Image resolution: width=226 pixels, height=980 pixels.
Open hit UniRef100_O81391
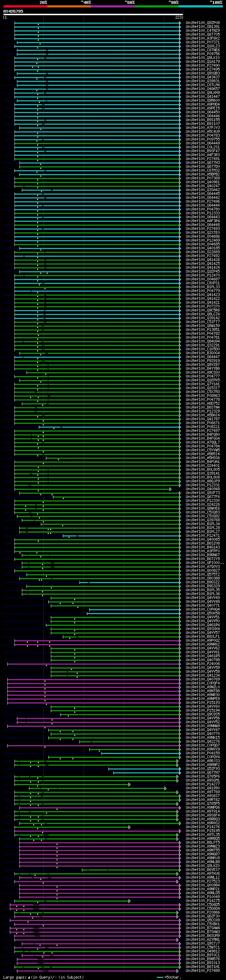tap(203, 26)
